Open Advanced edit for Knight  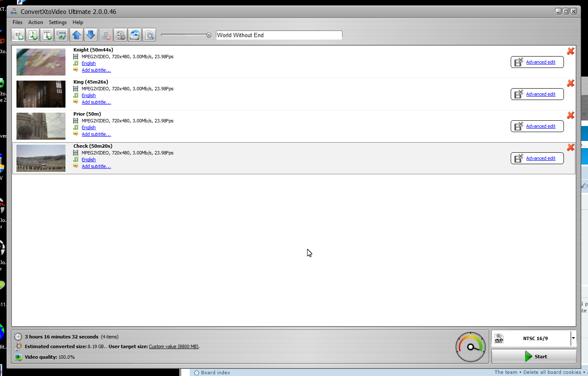[537, 62]
